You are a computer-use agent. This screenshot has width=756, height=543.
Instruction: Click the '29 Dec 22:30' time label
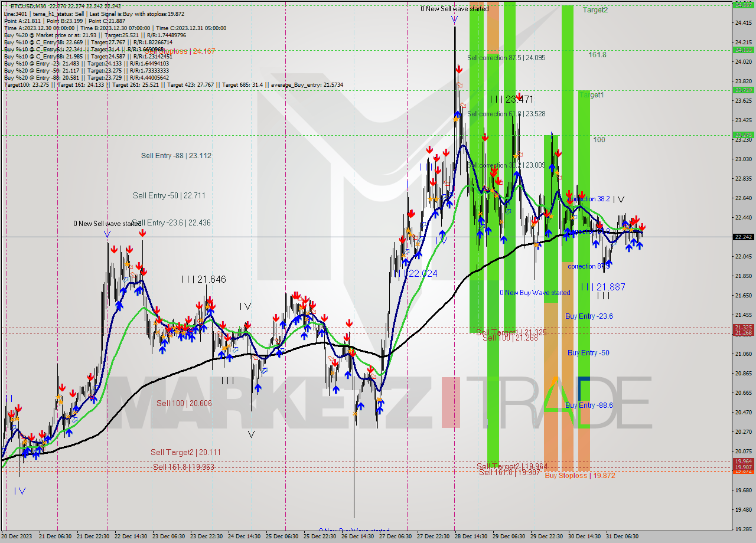pyautogui.click(x=546, y=537)
